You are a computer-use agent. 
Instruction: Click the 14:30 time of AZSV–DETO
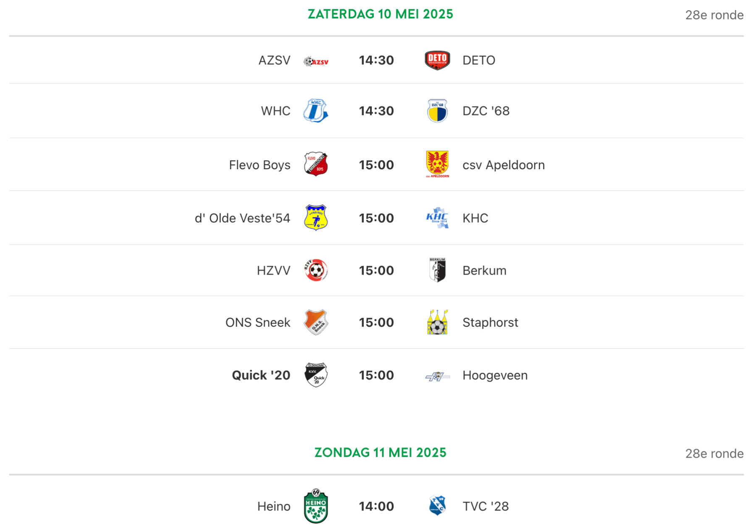point(376,60)
